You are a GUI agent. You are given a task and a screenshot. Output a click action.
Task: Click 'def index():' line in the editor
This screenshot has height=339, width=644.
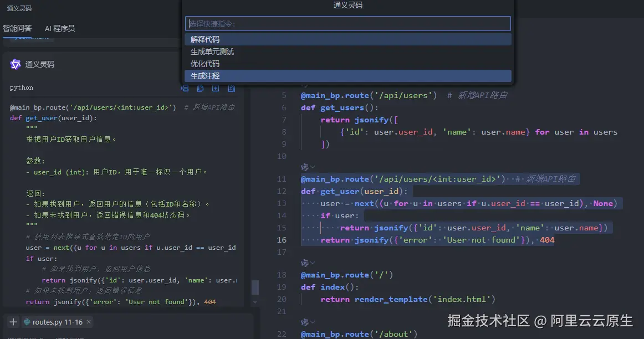pos(330,287)
